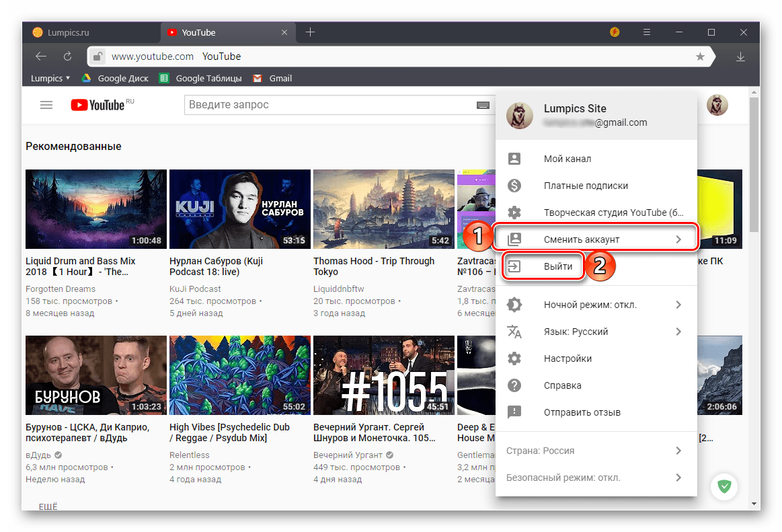Open Gmail bookmark
The image size is (782, 532).
272,78
